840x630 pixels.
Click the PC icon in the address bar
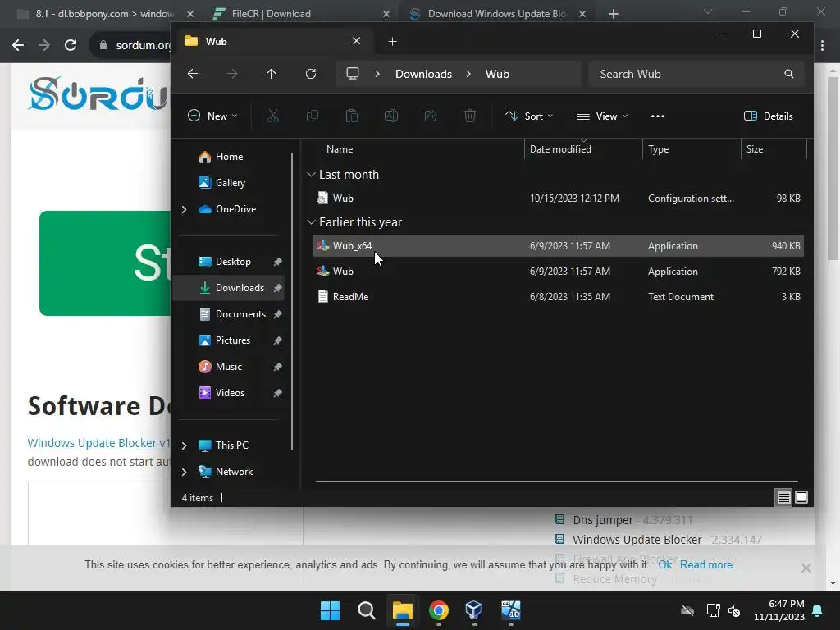point(353,74)
